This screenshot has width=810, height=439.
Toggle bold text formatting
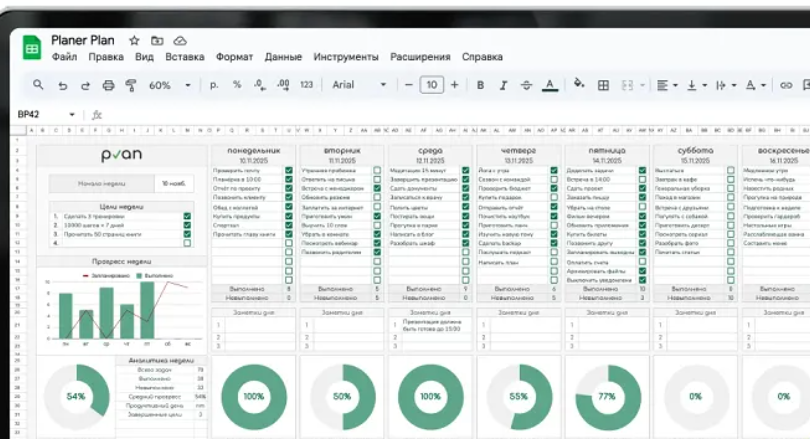[480, 85]
